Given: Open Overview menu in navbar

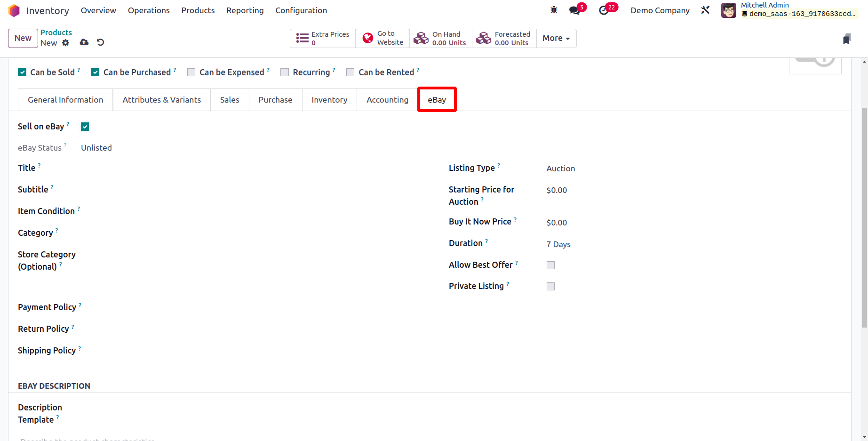Looking at the screenshot, I should 98,10.
